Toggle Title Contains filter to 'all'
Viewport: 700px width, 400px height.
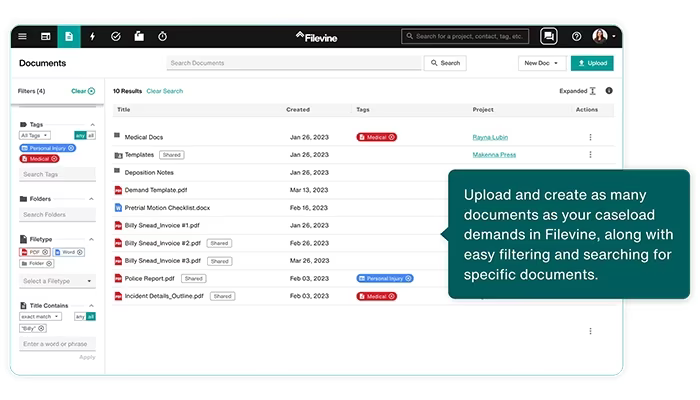coord(91,317)
